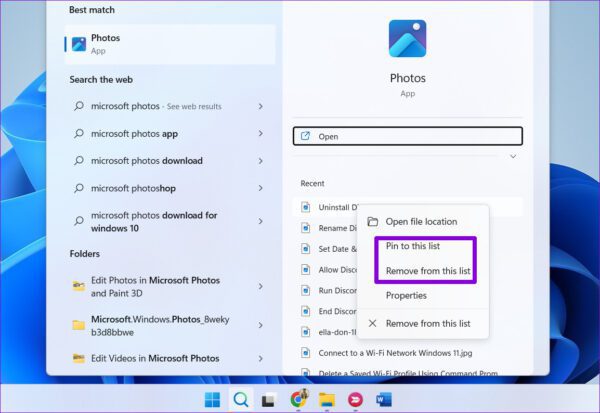Launch Google Chrome from the taskbar
This screenshot has width=600, height=413.
click(x=298, y=399)
